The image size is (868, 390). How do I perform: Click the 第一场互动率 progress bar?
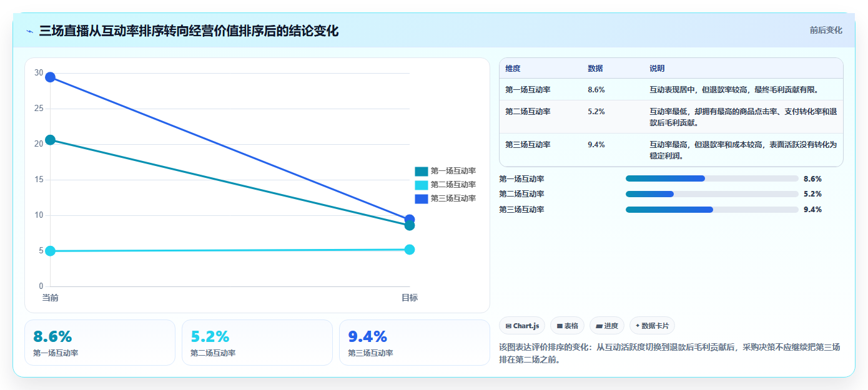tap(712, 178)
